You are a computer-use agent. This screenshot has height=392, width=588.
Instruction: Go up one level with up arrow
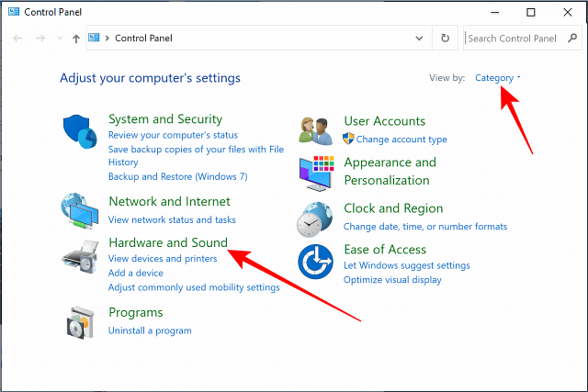point(76,39)
